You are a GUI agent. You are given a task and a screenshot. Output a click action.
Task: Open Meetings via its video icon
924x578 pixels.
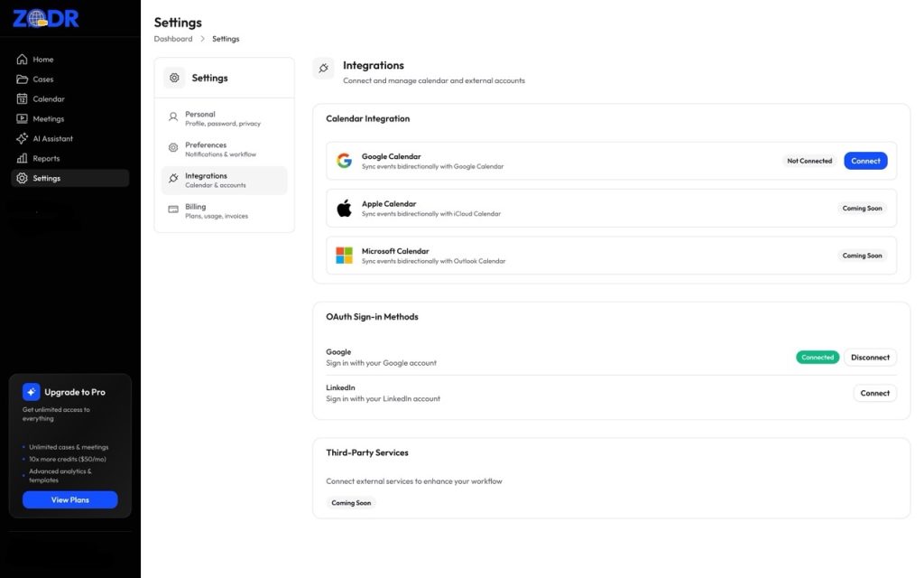[23, 119]
